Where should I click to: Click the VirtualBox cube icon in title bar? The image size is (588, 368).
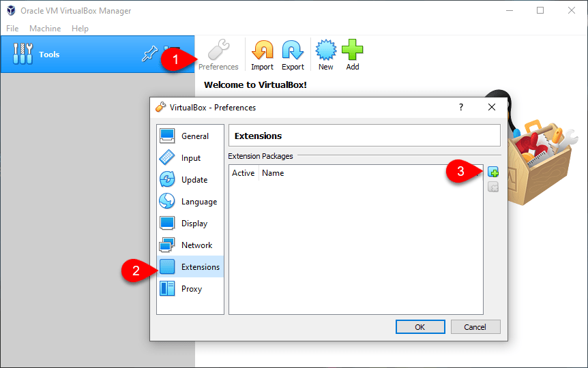[x=11, y=10]
